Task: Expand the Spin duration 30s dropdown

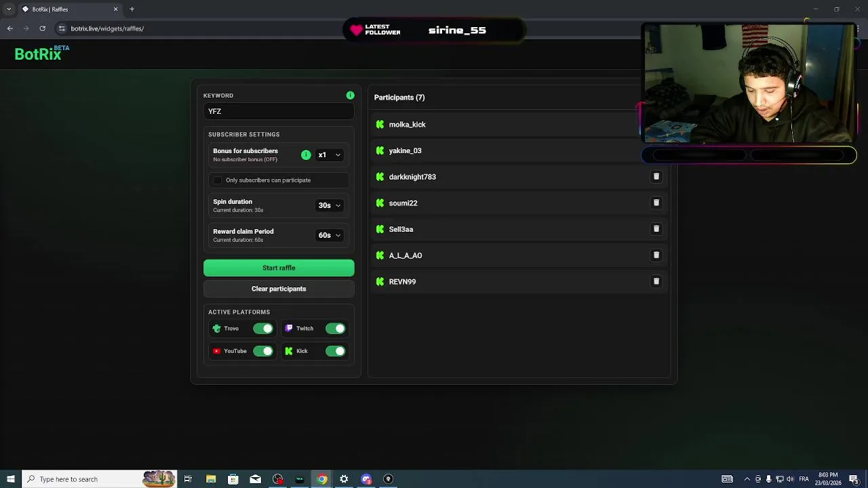Action: pos(330,205)
